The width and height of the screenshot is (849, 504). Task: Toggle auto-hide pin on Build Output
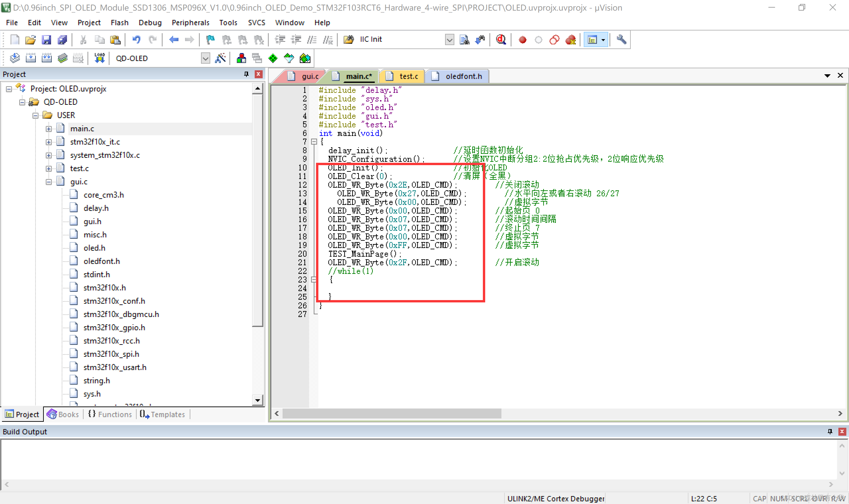click(830, 431)
